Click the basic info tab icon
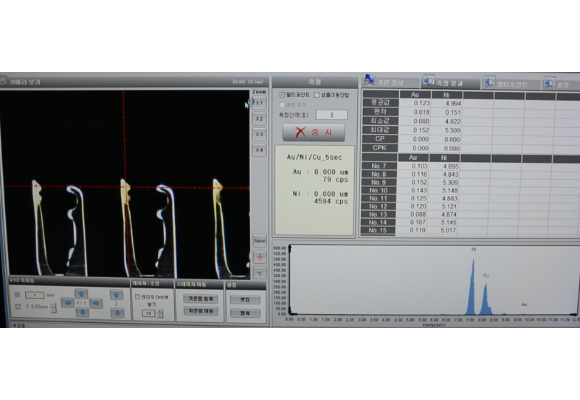The image size is (580, 400). [369, 80]
